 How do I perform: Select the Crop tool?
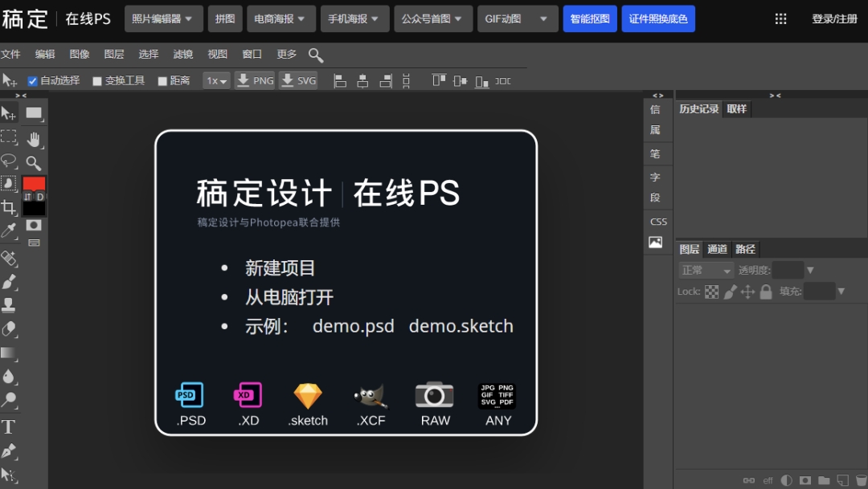(9, 208)
